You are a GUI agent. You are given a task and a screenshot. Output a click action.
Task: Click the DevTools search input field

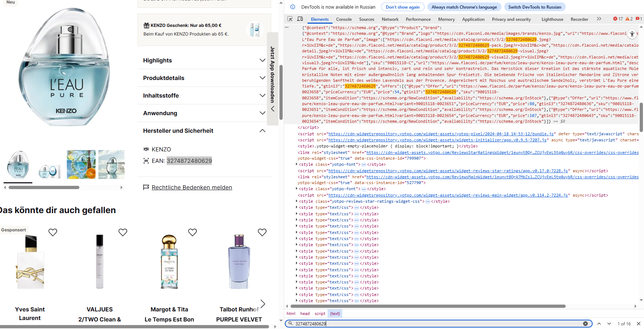438,324
